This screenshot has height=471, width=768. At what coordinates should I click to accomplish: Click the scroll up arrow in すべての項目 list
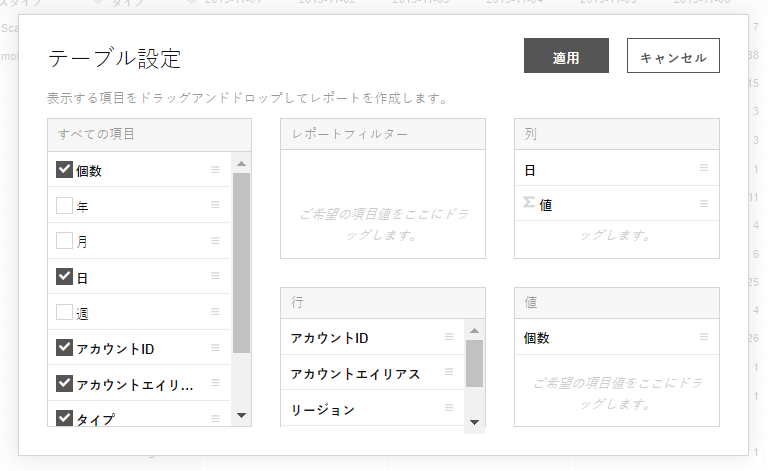coord(241,162)
